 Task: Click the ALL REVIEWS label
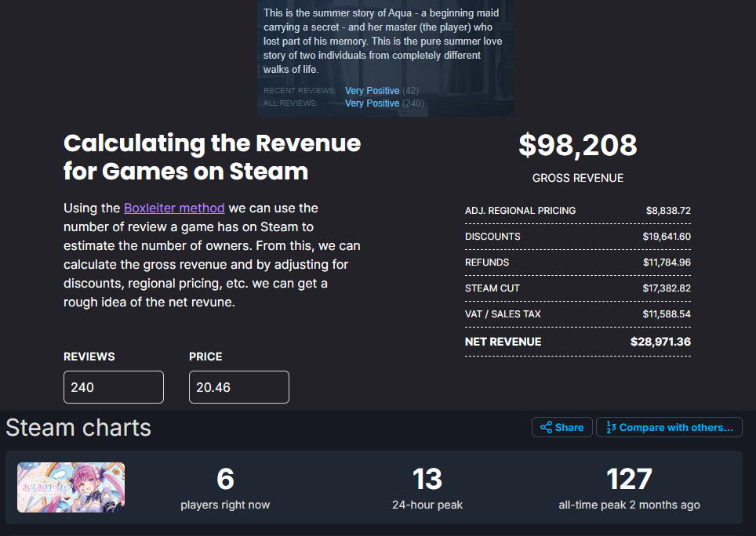(290, 103)
